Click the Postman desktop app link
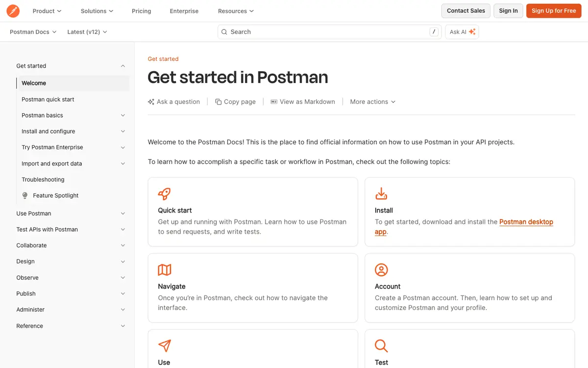 526,222
